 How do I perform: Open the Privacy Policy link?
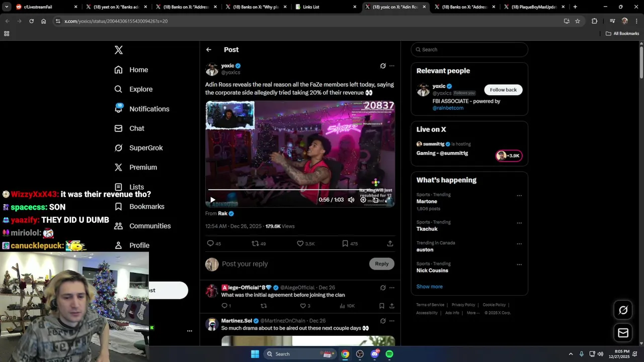pyautogui.click(x=463, y=305)
